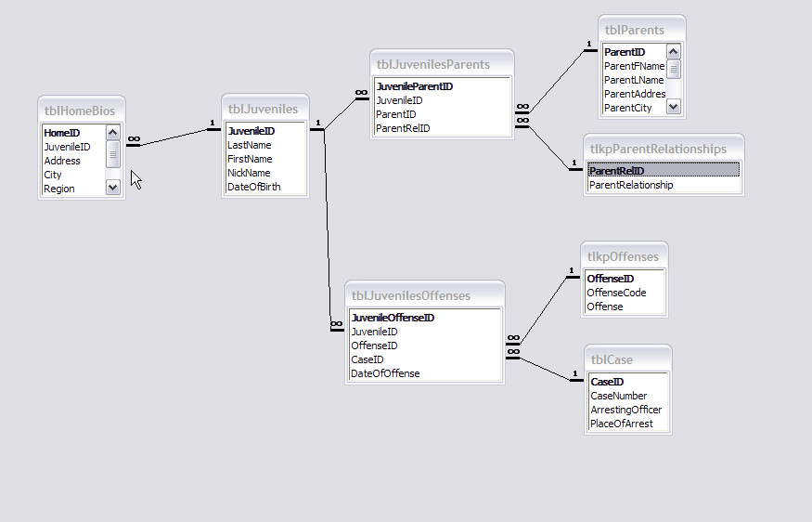Select OffenseID key field in tlkpOffenses

click(x=625, y=279)
